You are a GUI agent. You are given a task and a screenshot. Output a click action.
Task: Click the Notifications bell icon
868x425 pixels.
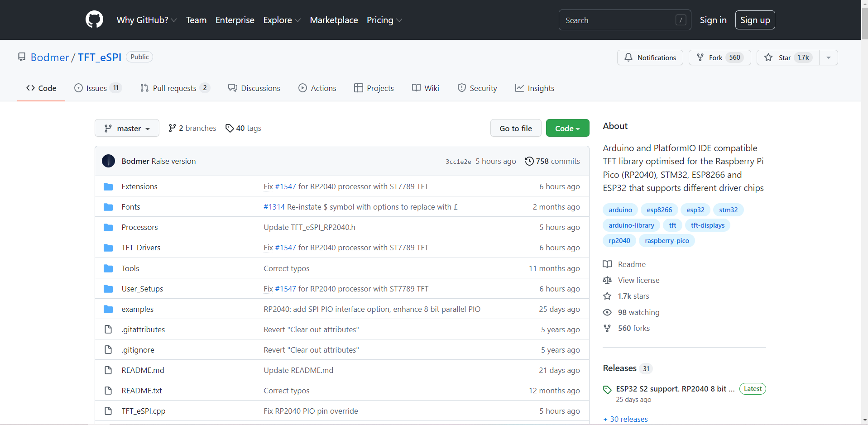[628, 57]
